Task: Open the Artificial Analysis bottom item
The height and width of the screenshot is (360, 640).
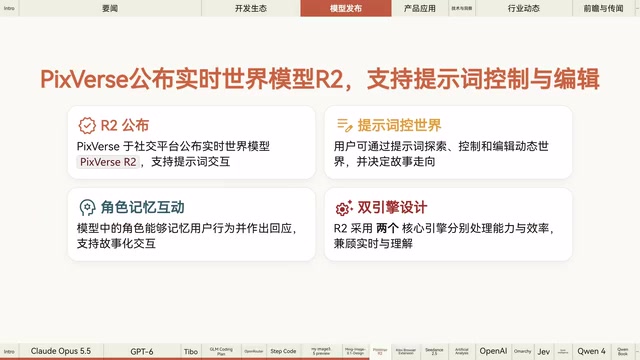Action: pyautogui.click(x=462, y=351)
